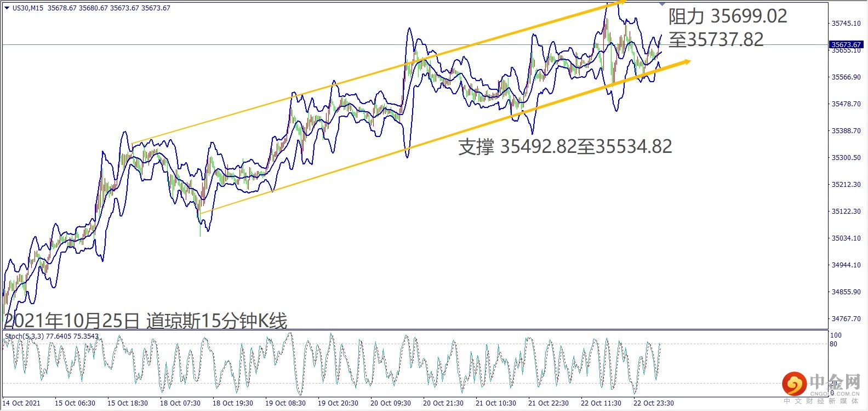Click the 19 Oct 20:30 time label
This screenshot has height=411, width=868.
click(338, 403)
